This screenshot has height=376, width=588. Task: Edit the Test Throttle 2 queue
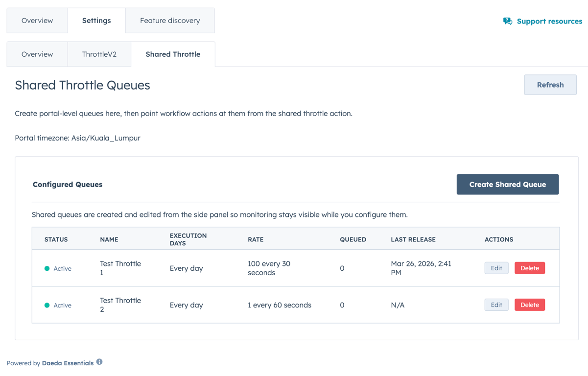pos(496,305)
